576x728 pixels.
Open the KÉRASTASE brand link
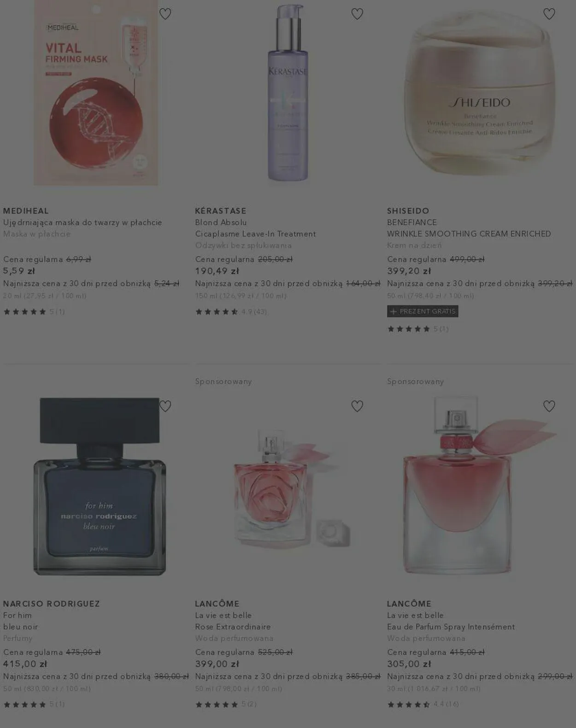pyautogui.click(x=221, y=211)
